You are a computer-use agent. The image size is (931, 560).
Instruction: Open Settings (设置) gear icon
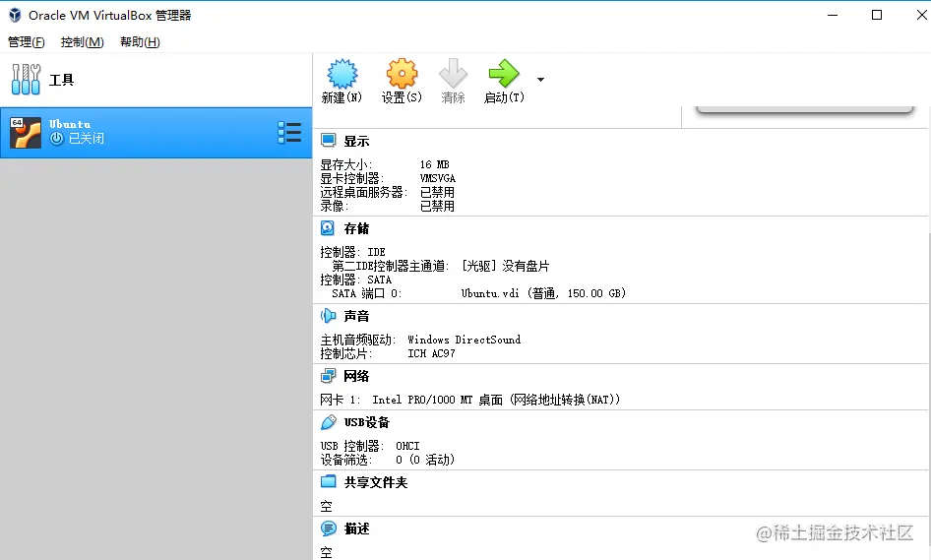click(402, 74)
